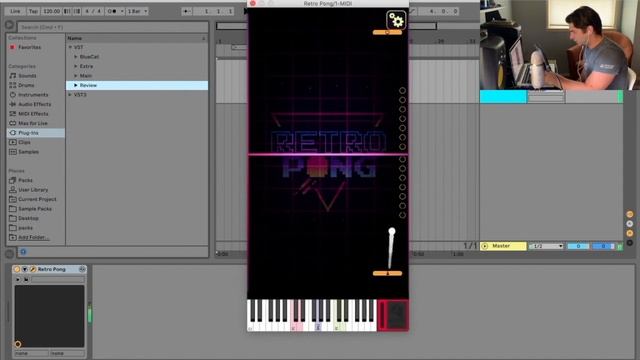Toggle the Retro Pong device activator
Image resolution: width=640 pixels, height=360 pixels.
(17, 269)
